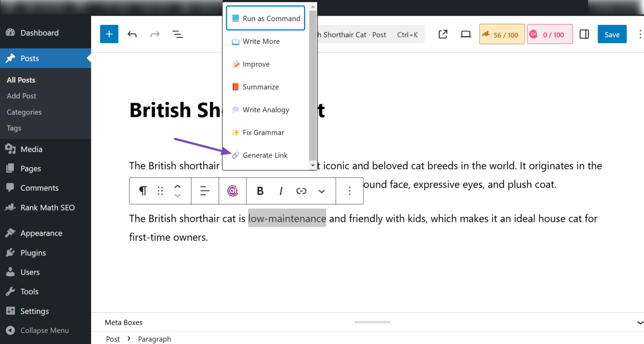Click the undo arrow icon
The width and height of the screenshot is (644, 344).
click(132, 34)
